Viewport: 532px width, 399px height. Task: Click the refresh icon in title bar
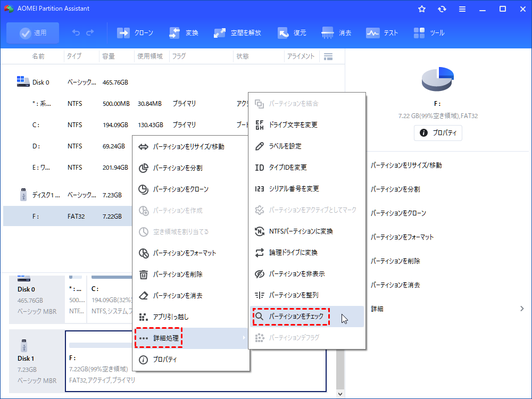pyautogui.click(x=442, y=9)
